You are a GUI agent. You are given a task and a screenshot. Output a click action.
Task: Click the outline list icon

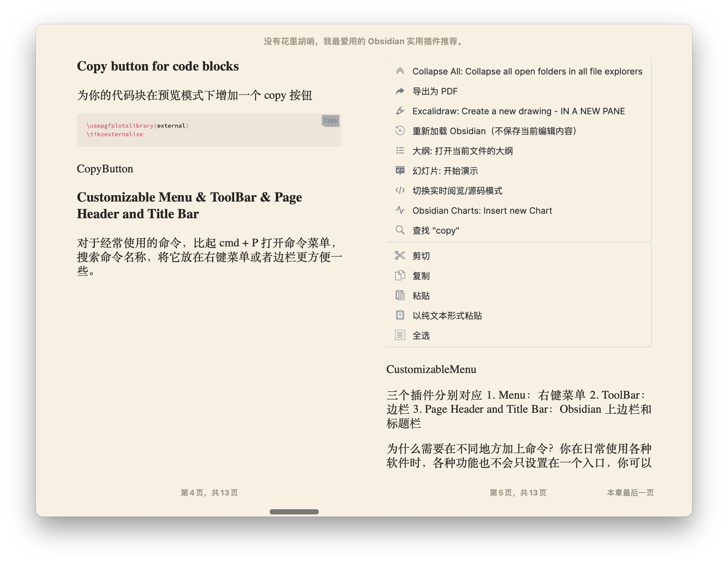point(400,151)
